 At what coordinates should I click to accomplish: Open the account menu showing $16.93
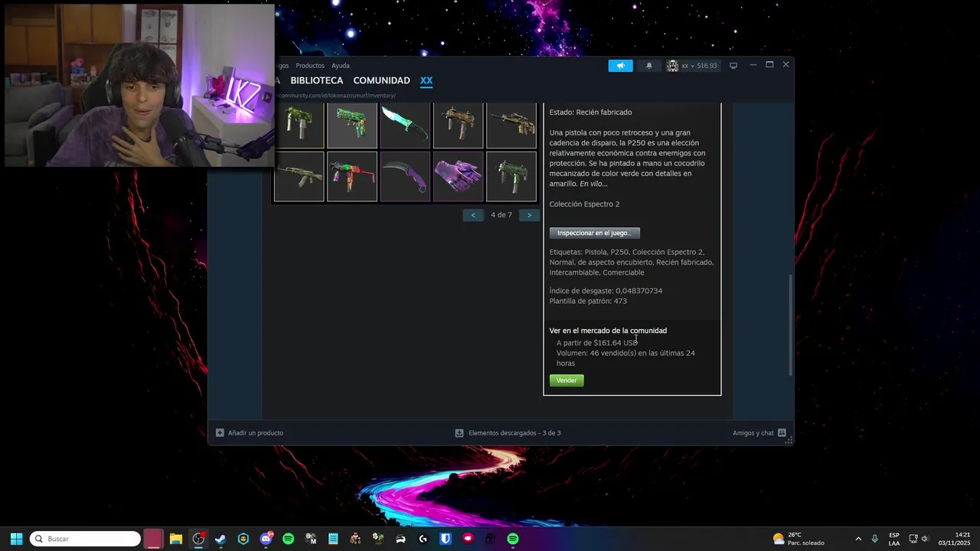(x=692, y=66)
